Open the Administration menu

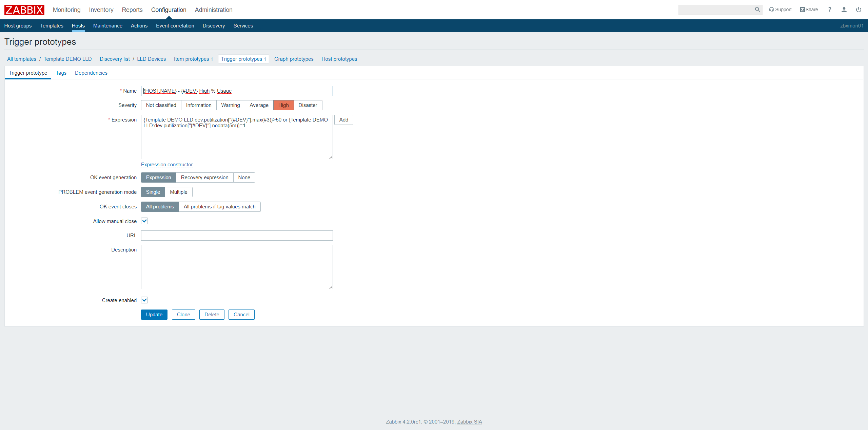pos(214,10)
